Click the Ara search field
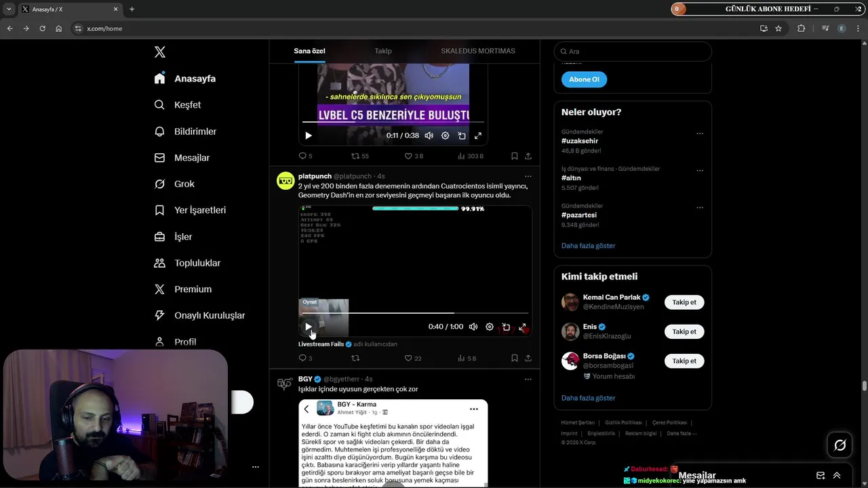868x488 pixels. 633,52
